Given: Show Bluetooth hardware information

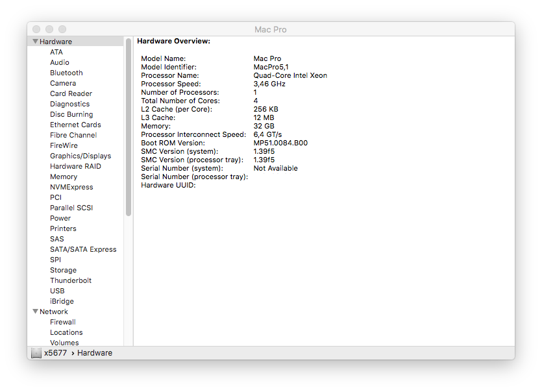Looking at the screenshot, I should [66, 73].
